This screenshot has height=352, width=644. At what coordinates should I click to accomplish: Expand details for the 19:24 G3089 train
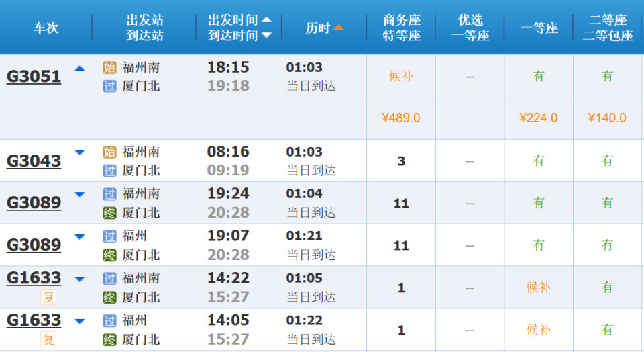pyautogui.click(x=80, y=195)
